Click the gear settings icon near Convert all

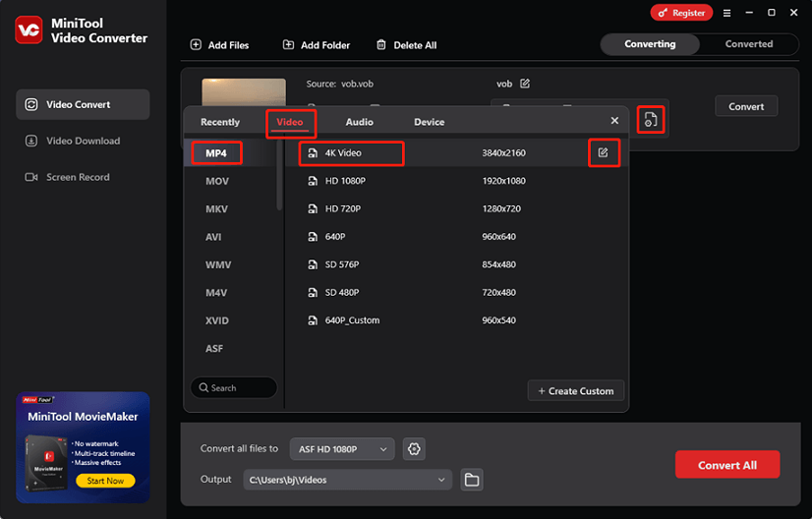pyautogui.click(x=414, y=449)
